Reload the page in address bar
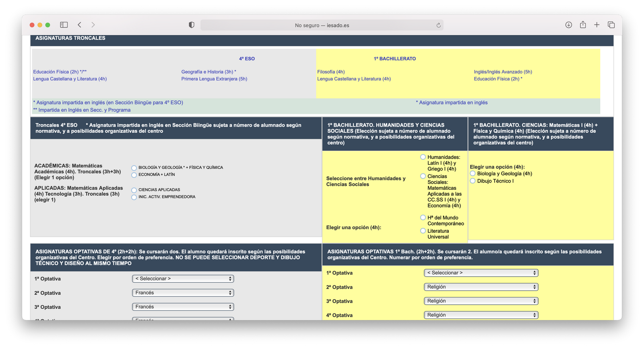644x349 pixels. pyautogui.click(x=438, y=25)
